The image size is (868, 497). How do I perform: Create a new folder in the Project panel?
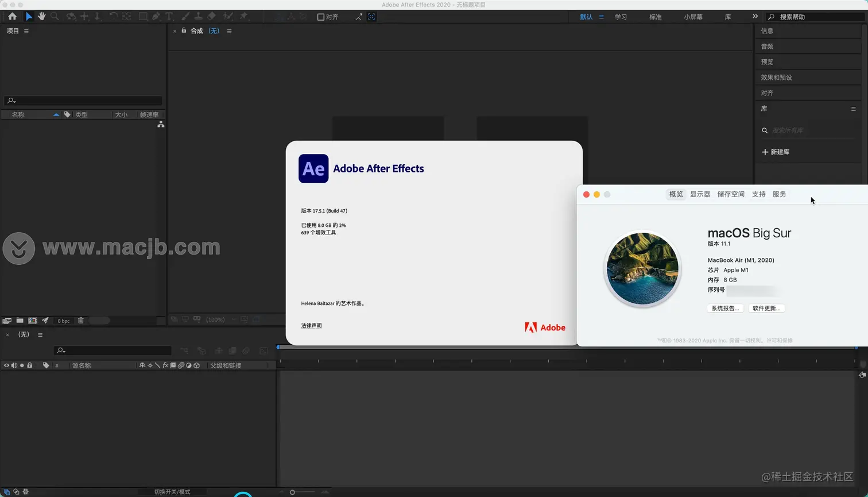pos(20,321)
